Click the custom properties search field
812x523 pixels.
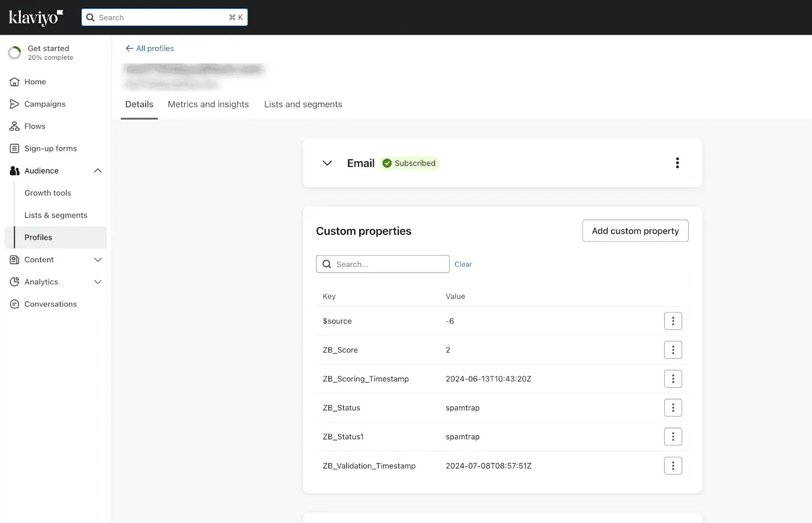[383, 264]
